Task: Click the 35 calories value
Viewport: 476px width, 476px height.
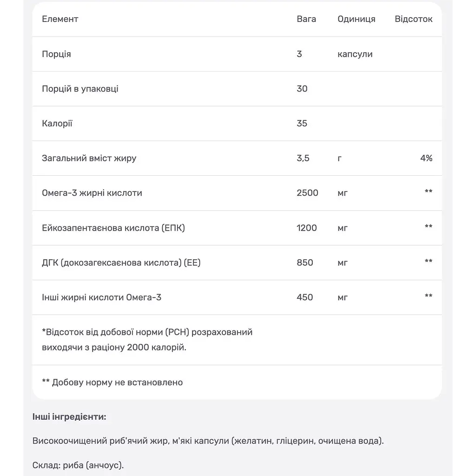Action: pos(302,123)
